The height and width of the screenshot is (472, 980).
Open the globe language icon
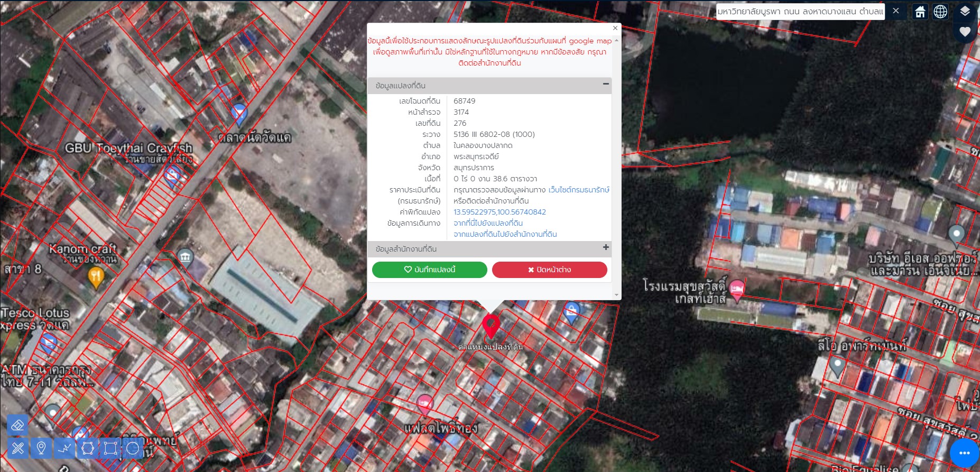click(940, 12)
